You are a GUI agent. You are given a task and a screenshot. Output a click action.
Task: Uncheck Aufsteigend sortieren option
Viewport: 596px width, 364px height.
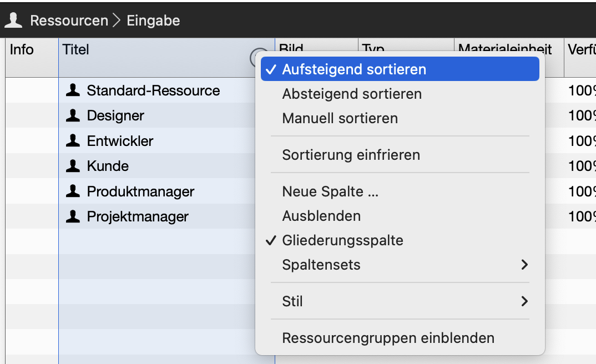(400, 69)
